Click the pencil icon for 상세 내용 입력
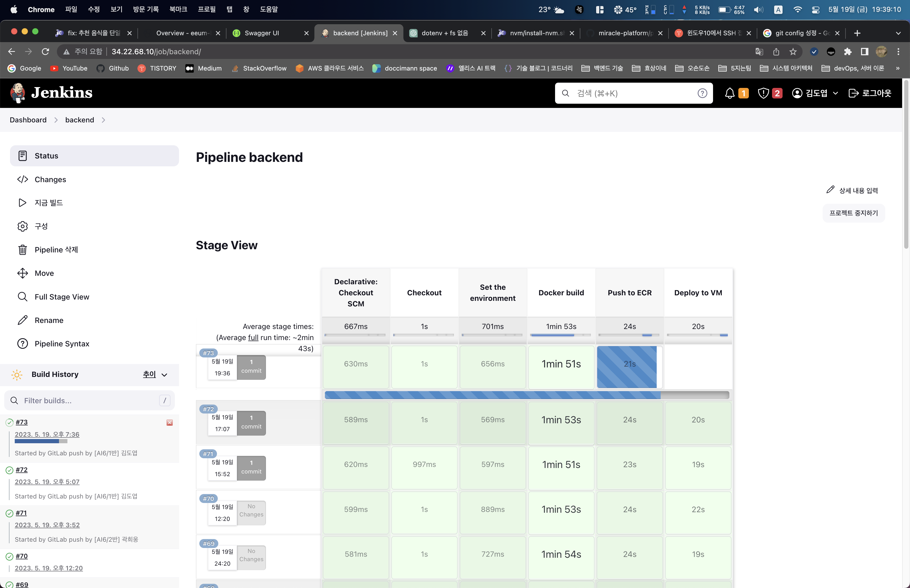Image resolution: width=910 pixels, height=588 pixels. [830, 190]
